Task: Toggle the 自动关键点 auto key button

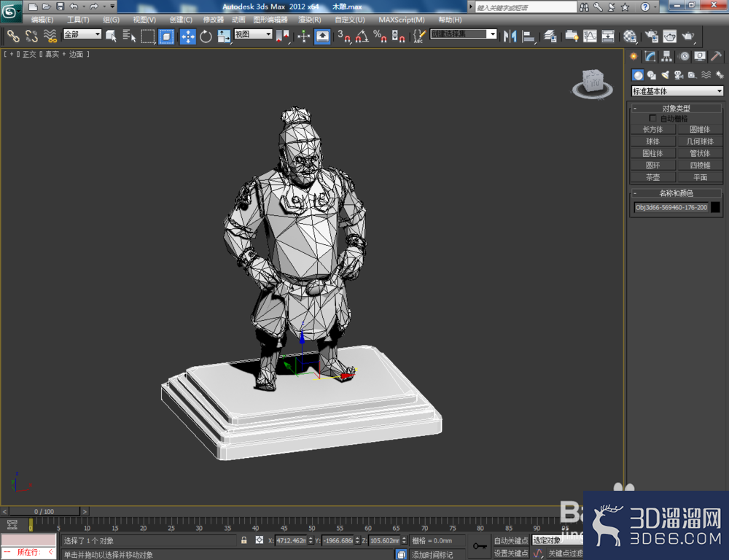Action: [x=511, y=540]
